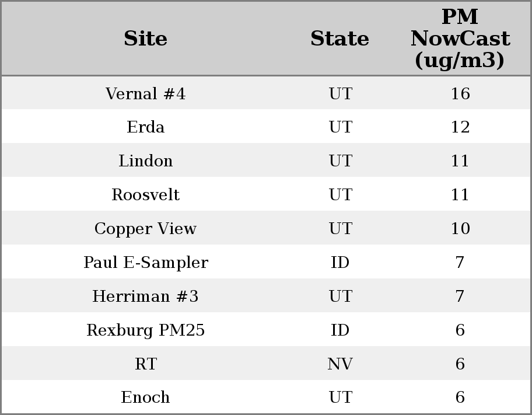Click the NV state cell
532x415 pixels.
(339, 364)
